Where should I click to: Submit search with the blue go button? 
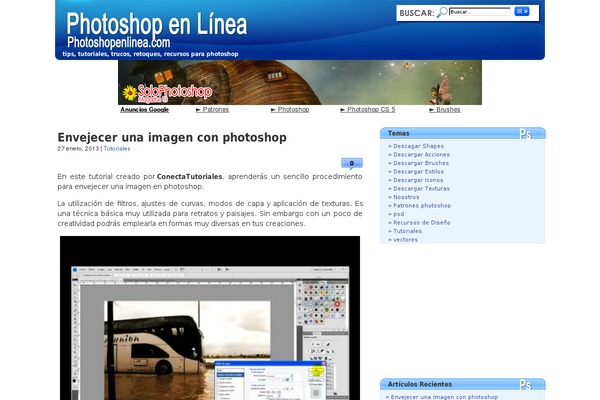tap(522, 11)
